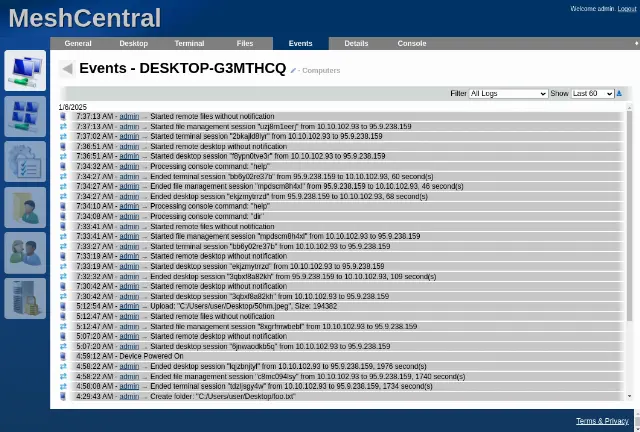
Task: Select the Create folder foo.txt event text
Action: [x=222, y=396]
